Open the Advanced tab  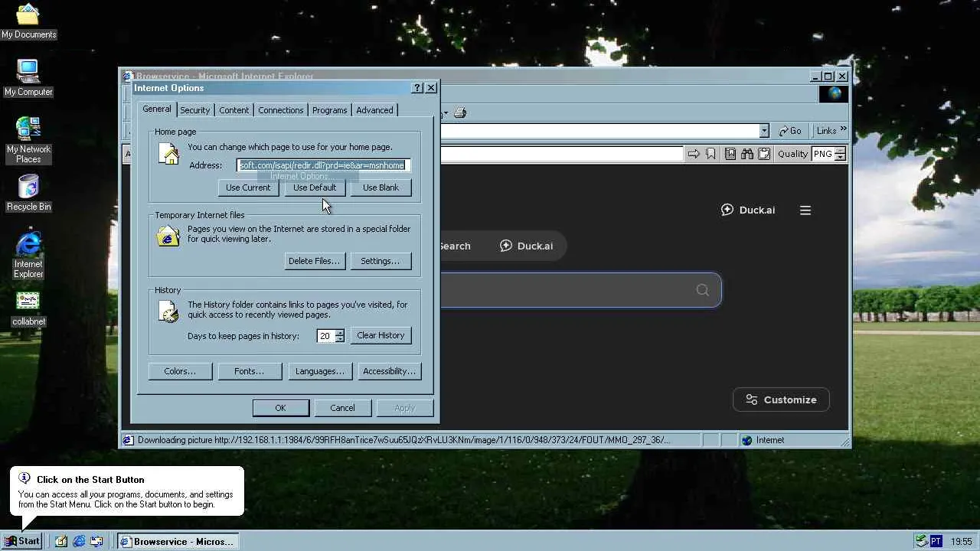[x=375, y=110]
